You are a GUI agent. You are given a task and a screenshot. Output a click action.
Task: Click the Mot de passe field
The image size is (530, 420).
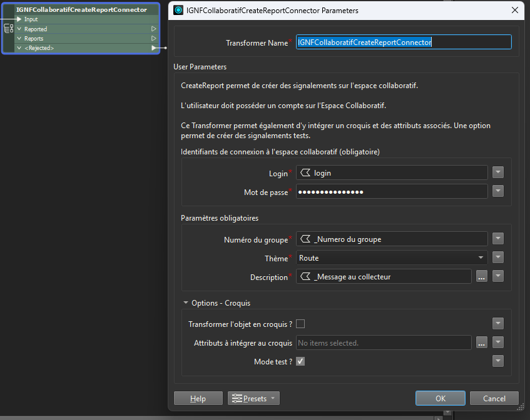392,191
